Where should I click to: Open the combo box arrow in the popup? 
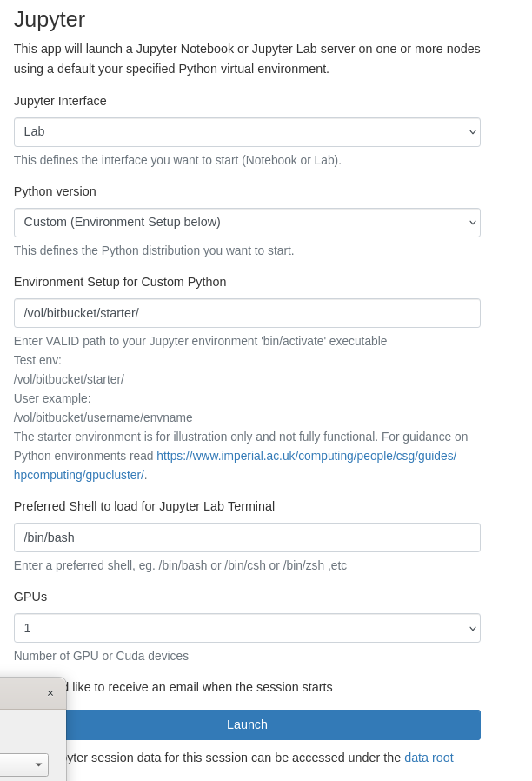click(x=38, y=764)
